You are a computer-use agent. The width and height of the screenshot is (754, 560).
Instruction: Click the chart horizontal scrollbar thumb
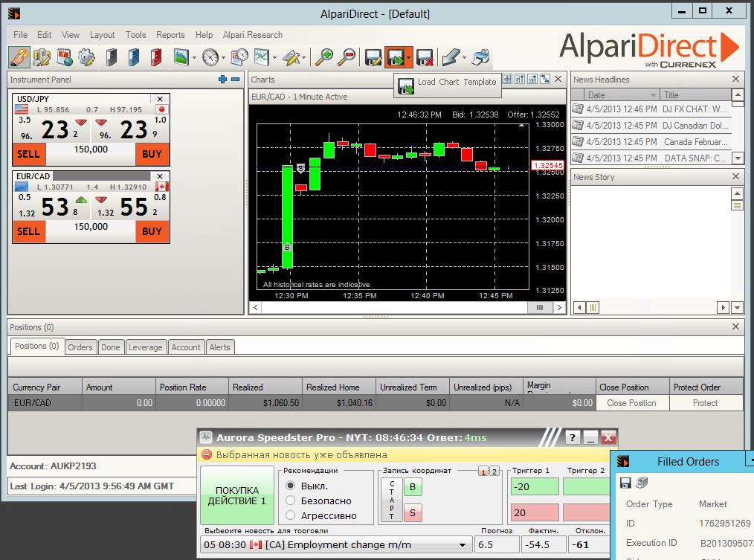[540, 307]
